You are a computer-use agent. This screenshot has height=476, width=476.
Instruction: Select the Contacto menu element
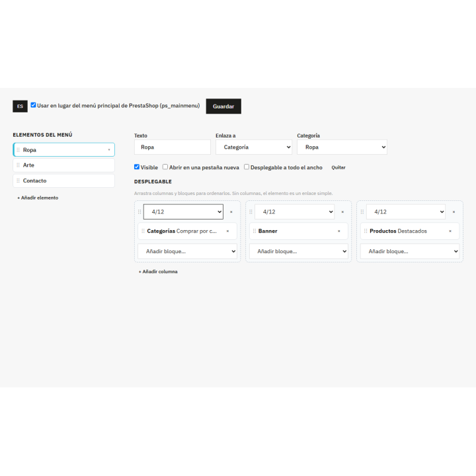pyautogui.click(x=63, y=180)
